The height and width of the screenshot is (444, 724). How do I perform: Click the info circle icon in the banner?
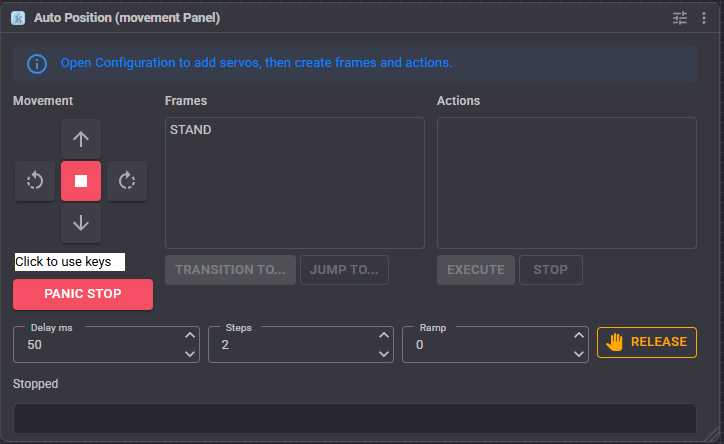[x=37, y=64]
